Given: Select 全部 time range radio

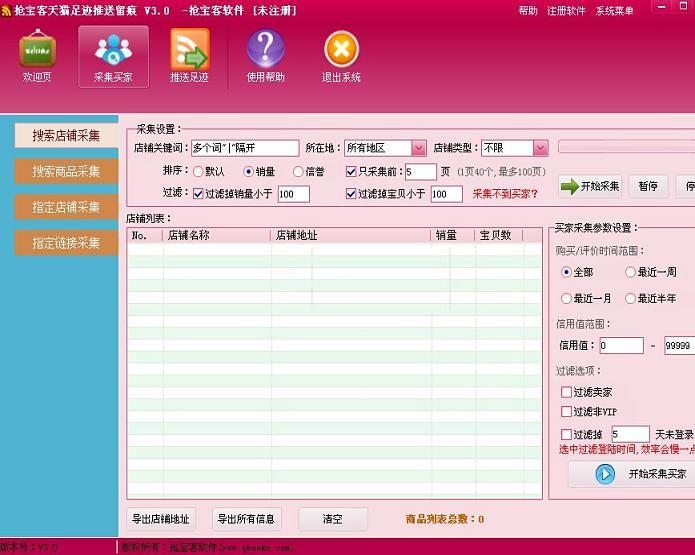Looking at the screenshot, I should coord(566,272).
